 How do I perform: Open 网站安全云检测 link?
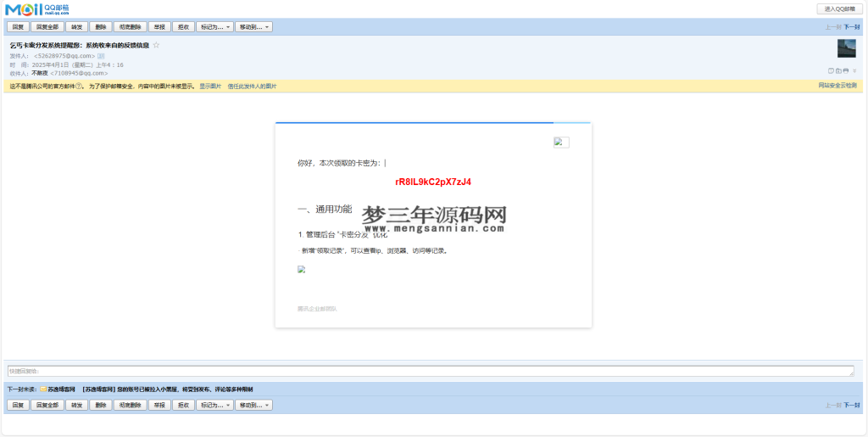[837, 86]
